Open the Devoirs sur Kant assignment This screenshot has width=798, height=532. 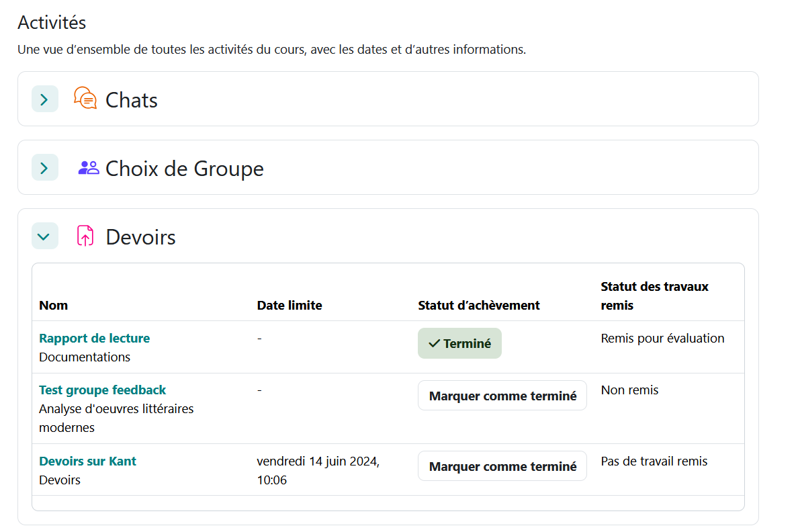[87, 461]
